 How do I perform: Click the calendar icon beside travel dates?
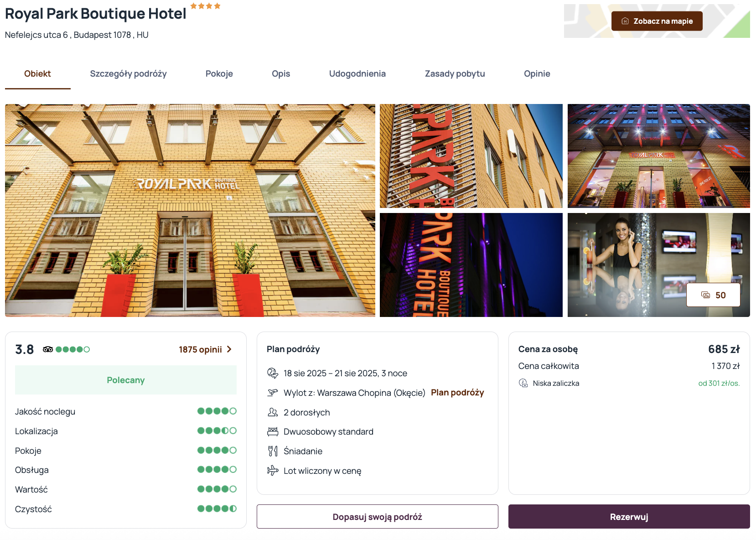click(273, 373)
